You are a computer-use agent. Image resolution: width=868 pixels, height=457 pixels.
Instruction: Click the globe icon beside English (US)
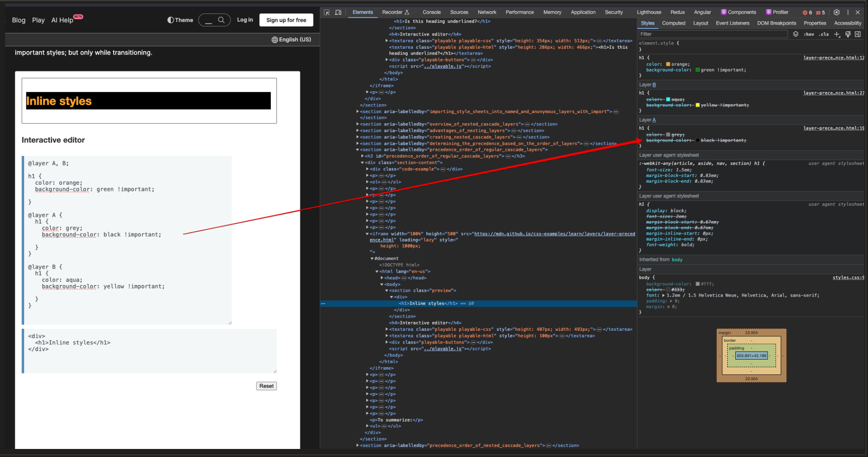click(275, 40)
